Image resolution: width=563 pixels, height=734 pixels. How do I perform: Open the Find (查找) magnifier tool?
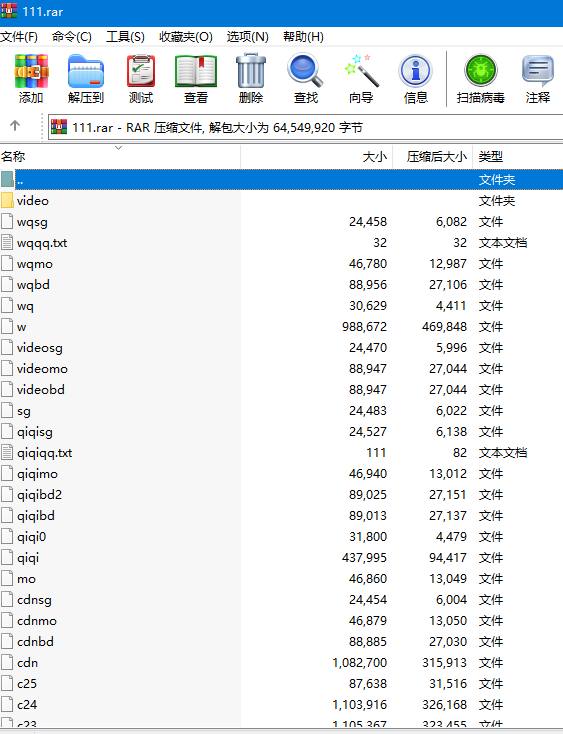(306, 78)
